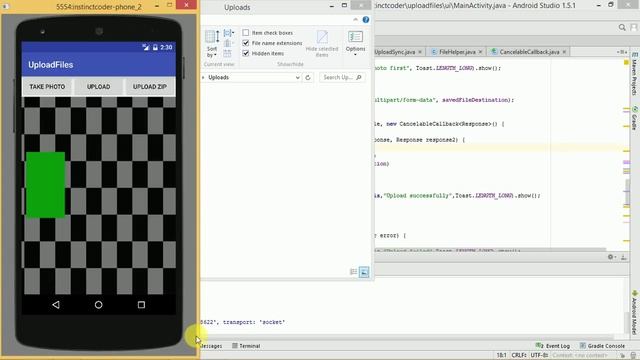Tap the Android home circle button

[x=98, y=304]
